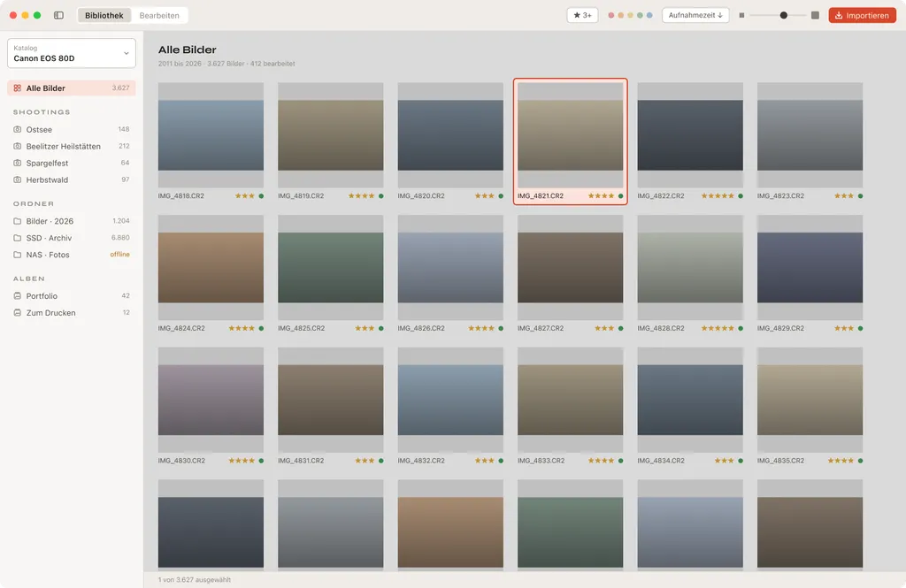Click the NAS · Fotos folder icon
The height and width of the screenshot is (588, 906).
point(18,255)
